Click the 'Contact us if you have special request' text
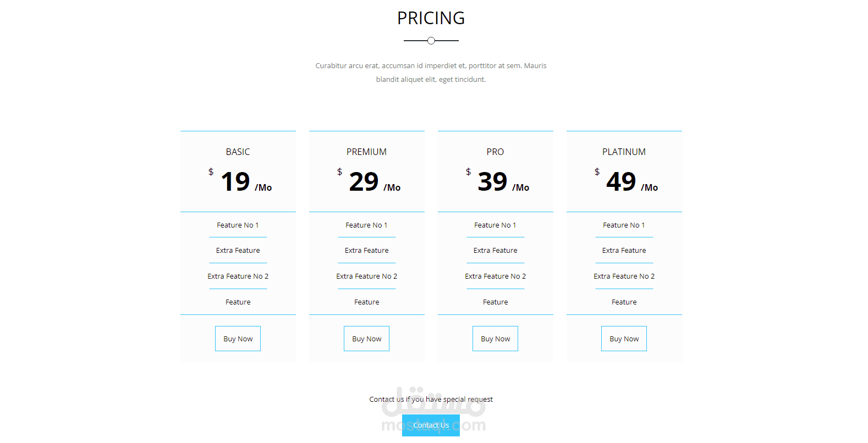The width and height of the screenshot is (868, 443). pyautogui.click(x=431, y=399)
